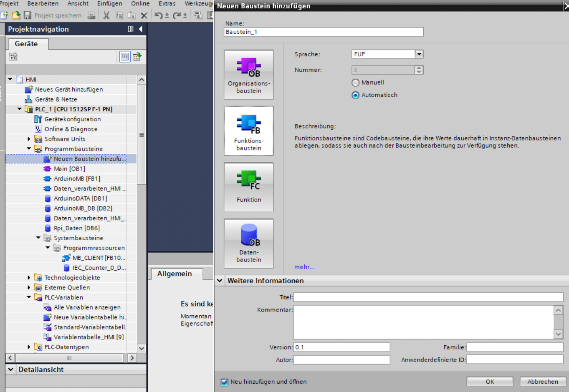Click the delete X icon in toolbar
The width and height of the screenshot is (569, 392).
coord(144,15)
